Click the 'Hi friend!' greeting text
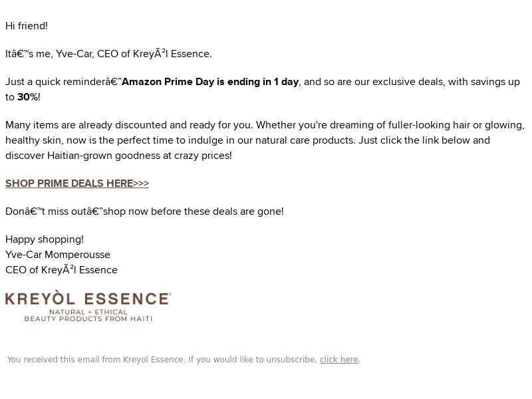The height and width of the screenshot is (399, 532). [27, 26]
